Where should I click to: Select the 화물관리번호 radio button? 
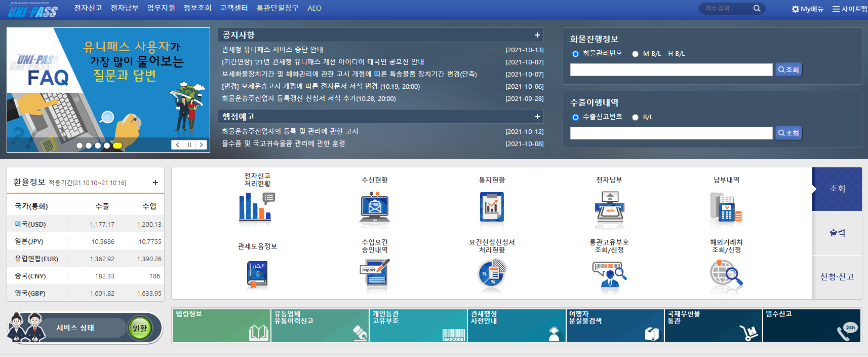click(x=575, y=54)
